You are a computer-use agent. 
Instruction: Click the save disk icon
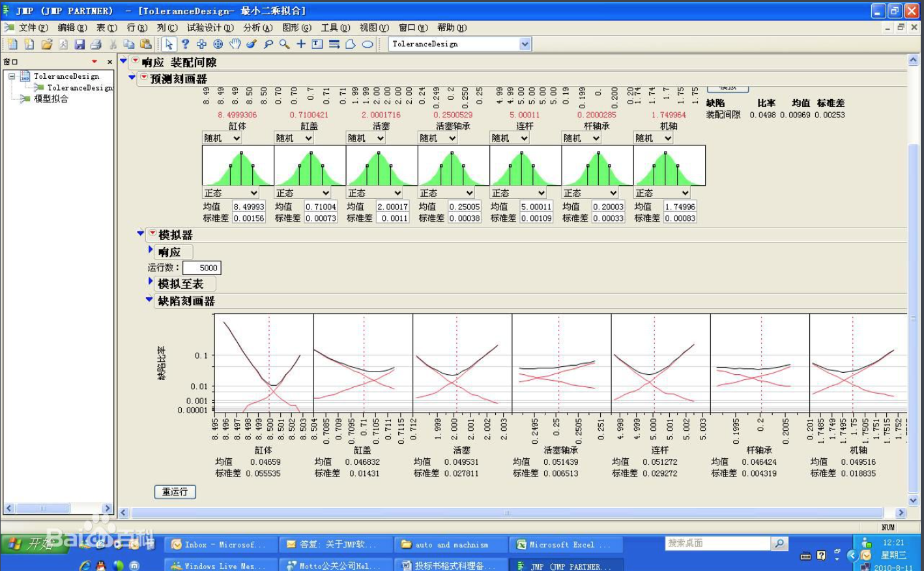79,44
